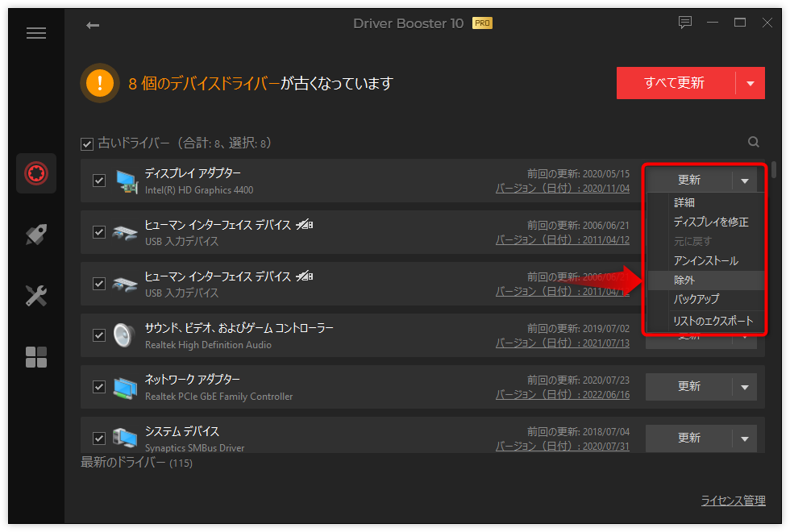Click the first USB input device icon
Image resolution: width=790 pixels, height=532 pixels.
(x=124, y=233)
